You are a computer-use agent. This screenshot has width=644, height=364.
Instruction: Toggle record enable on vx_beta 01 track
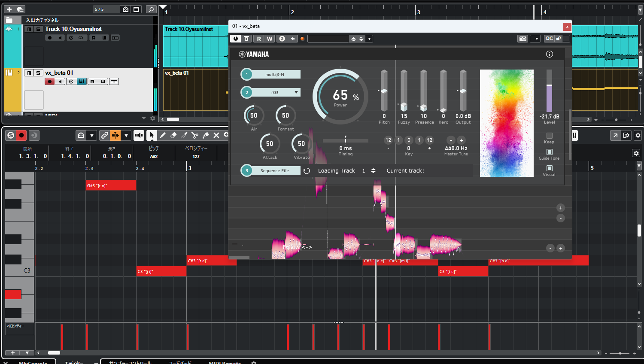pos(49,82)
